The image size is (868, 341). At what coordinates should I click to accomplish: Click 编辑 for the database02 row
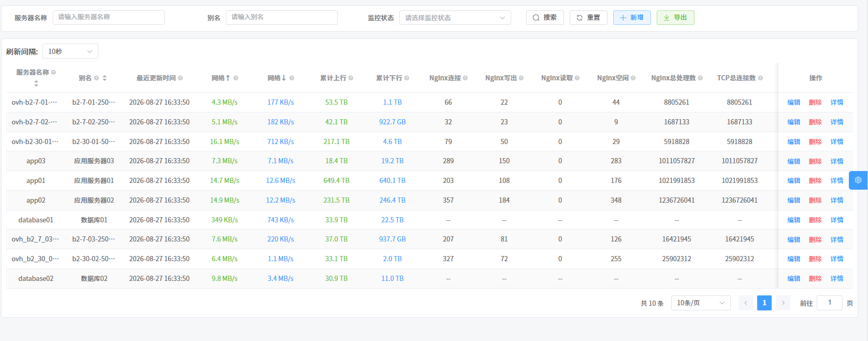794,279
